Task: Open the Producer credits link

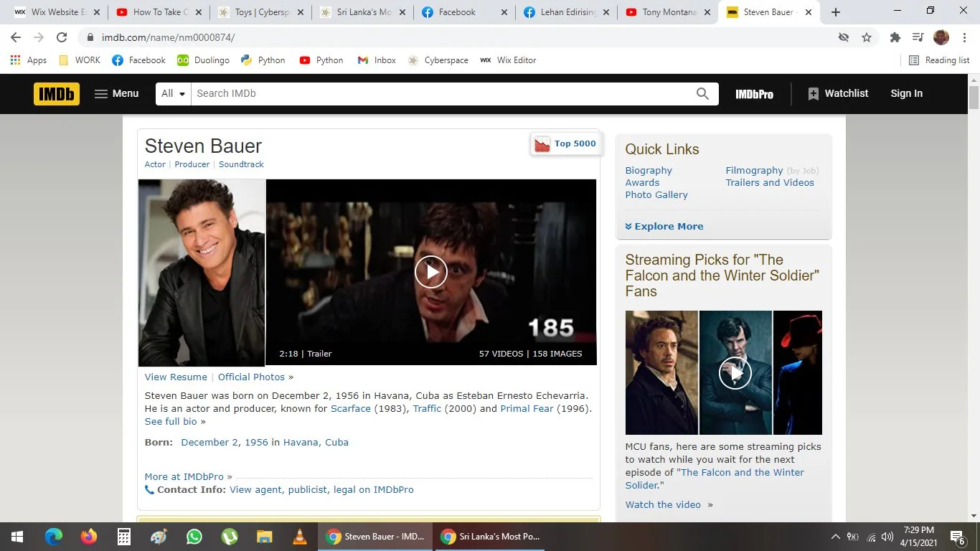Action: tap(192, 164)
